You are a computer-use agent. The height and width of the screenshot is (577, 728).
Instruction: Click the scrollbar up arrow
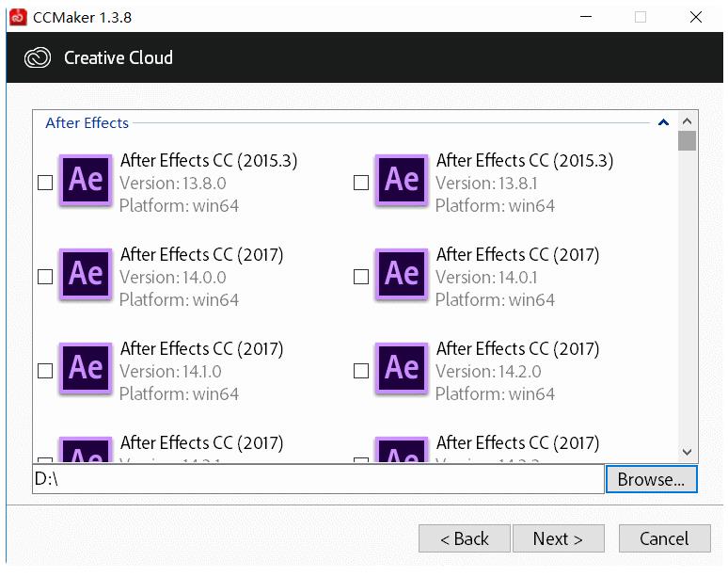click(x=688, y=121)
